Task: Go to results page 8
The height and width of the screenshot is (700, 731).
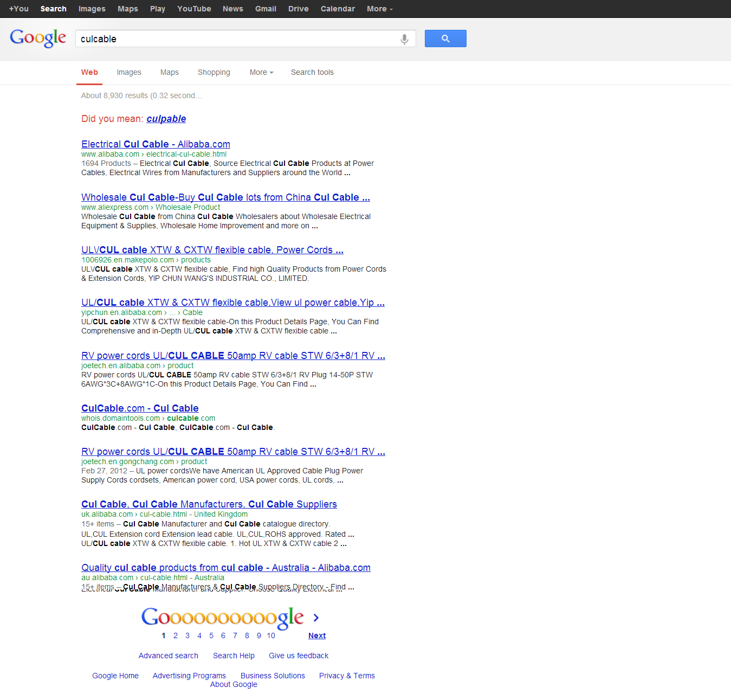Action: point(247,635)
